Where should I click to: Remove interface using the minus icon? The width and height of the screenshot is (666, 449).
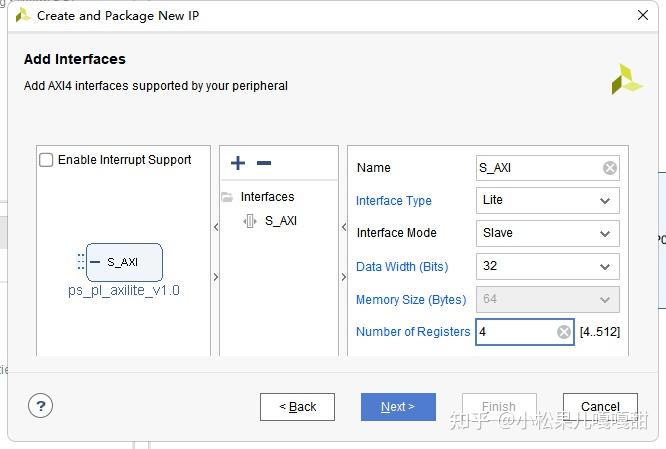(264, 163)
